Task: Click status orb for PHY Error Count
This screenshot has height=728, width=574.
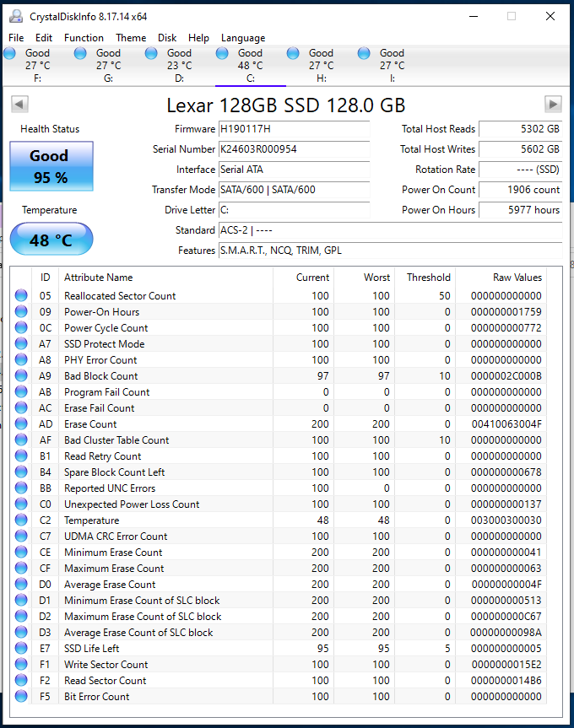Action: 21,359
